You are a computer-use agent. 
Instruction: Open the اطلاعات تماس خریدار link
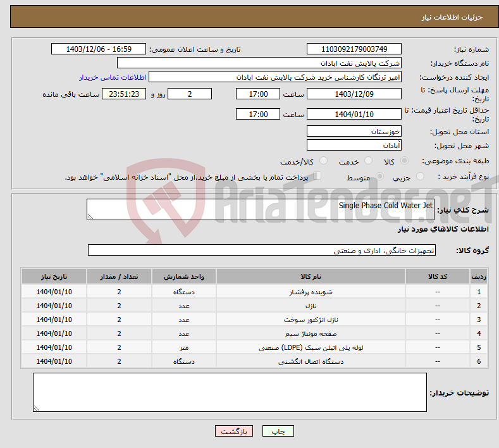pyautogui.click(x=113, y=77)
